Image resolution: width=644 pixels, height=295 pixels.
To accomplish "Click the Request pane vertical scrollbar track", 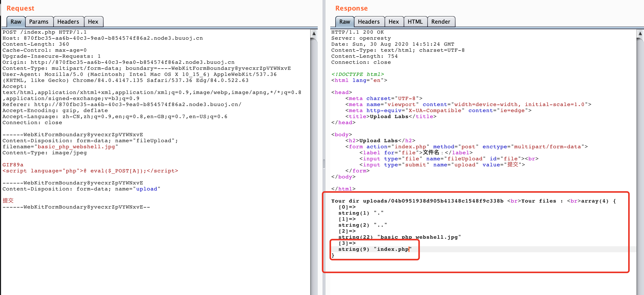I will pos(314,166).
